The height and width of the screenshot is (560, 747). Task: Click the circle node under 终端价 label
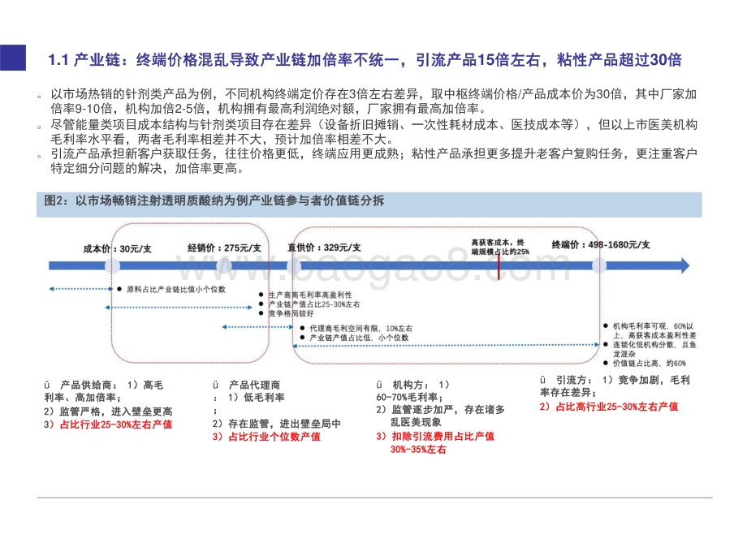pos(599,265)
